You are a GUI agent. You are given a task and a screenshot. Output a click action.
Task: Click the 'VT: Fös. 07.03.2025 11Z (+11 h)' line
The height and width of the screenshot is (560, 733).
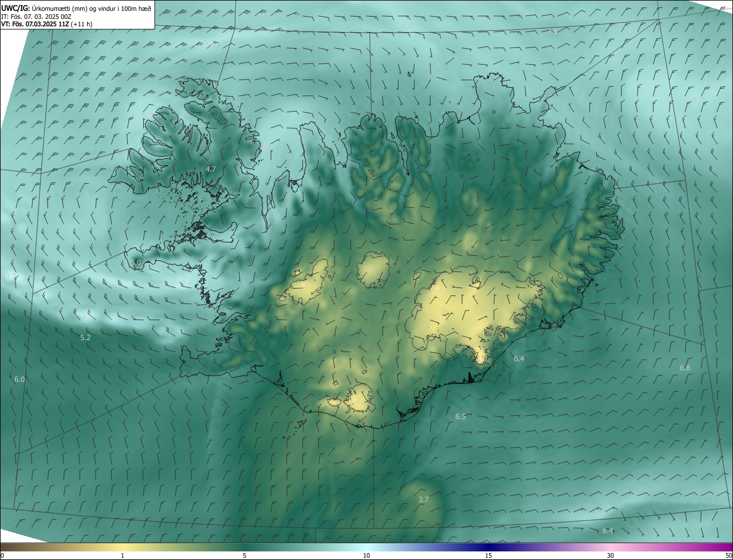(x=47, y=24)
